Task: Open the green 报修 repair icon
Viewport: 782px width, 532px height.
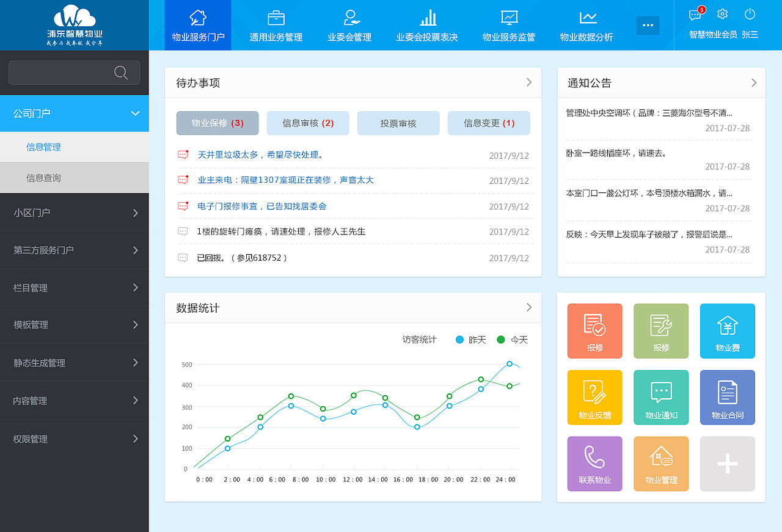Action: pos(661,330)
